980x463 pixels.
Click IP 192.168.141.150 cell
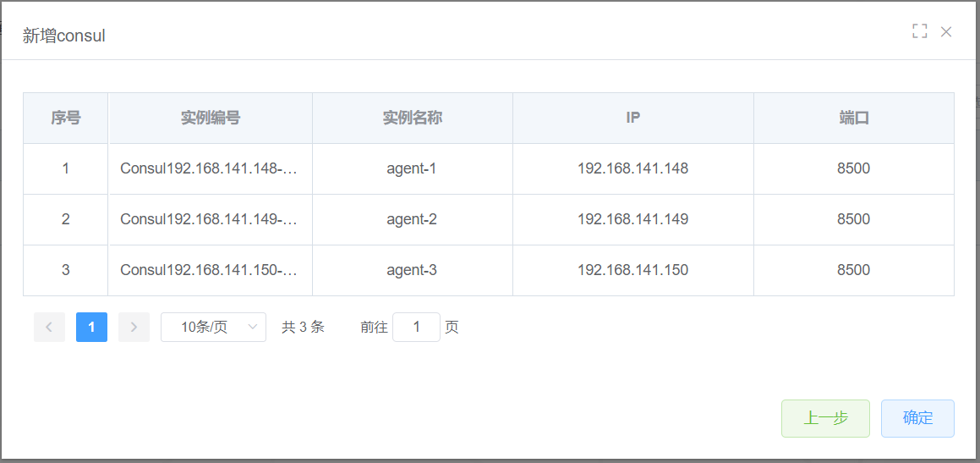[632, 270]
